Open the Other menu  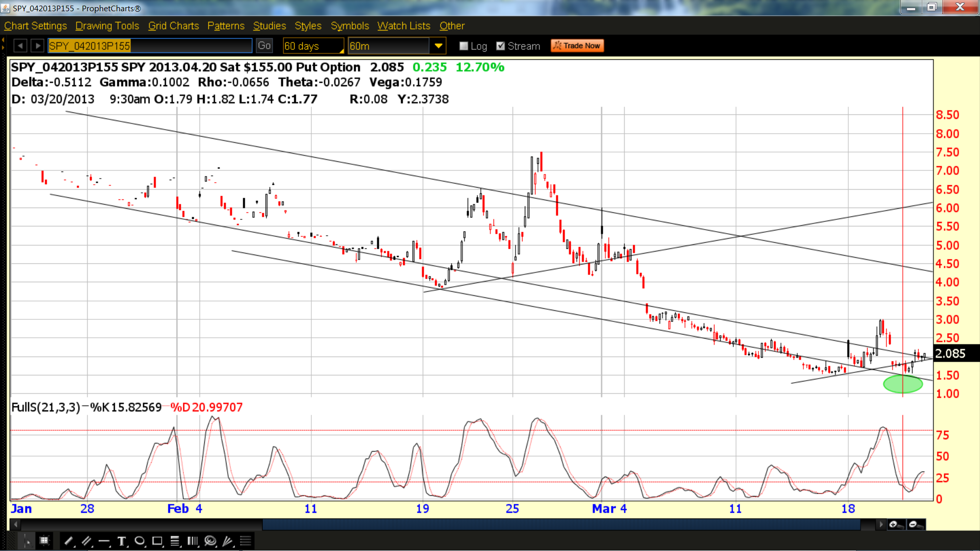click(x=452, y=26)
